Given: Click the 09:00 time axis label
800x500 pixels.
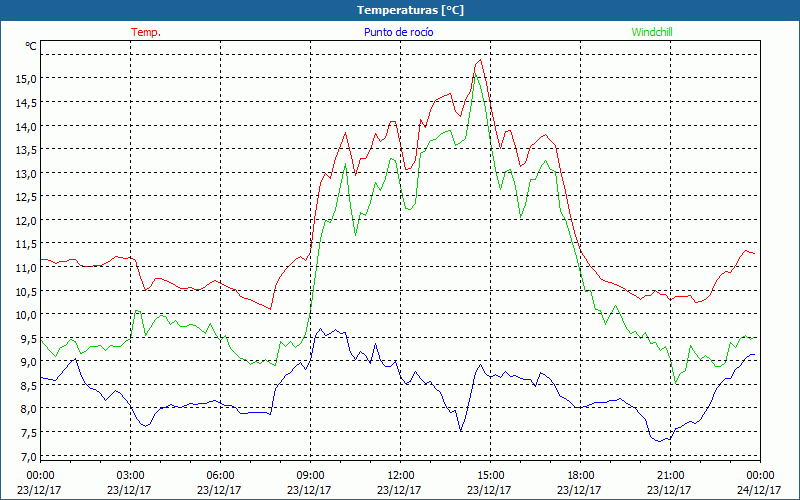Looking at the screenshot, I should (x=310, y=476).
